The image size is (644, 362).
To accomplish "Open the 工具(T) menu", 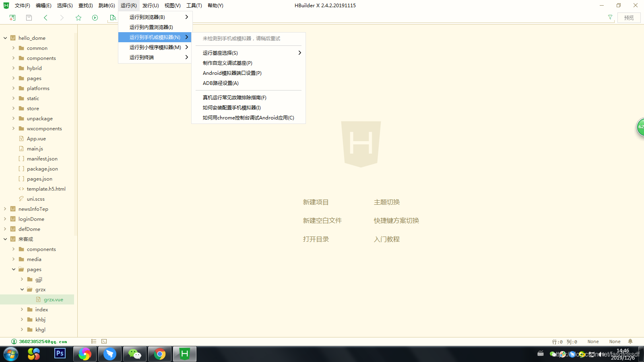I will pyautogui.click(x=194, y=5).
